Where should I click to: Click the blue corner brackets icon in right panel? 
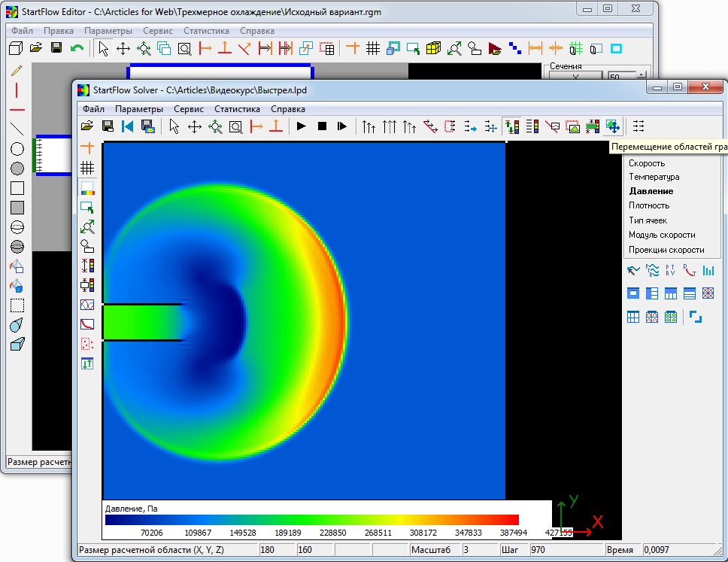695,317
